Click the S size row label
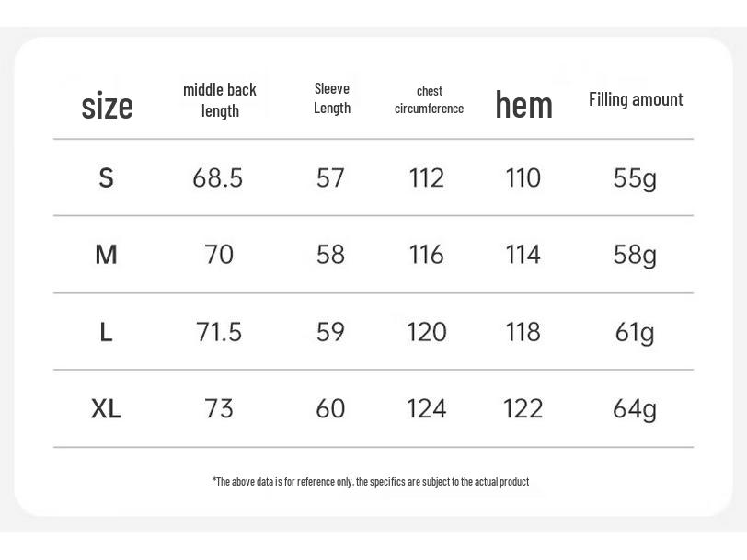 (106, 177)
